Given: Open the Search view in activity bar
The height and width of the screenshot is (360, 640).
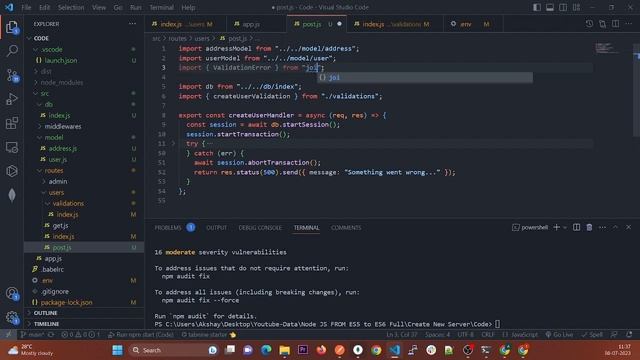Looking at the screenshot, I should pos(12,51).
